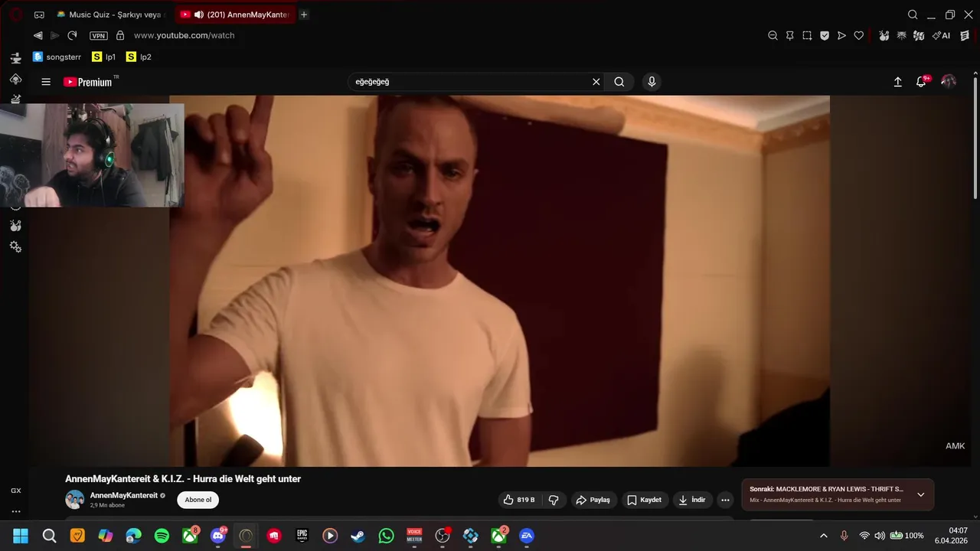
Task: Open the Opera GX main menu logo
Action: coord(15,15)
